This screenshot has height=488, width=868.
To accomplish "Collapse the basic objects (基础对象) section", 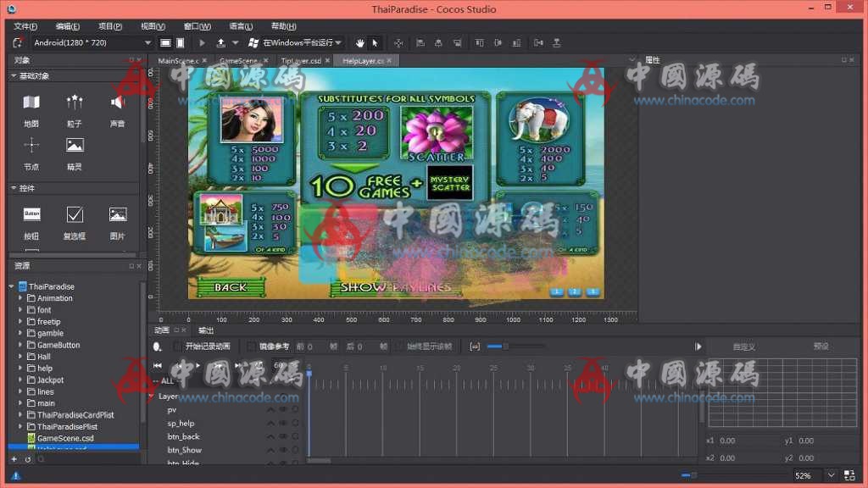I will pos(14,75).
